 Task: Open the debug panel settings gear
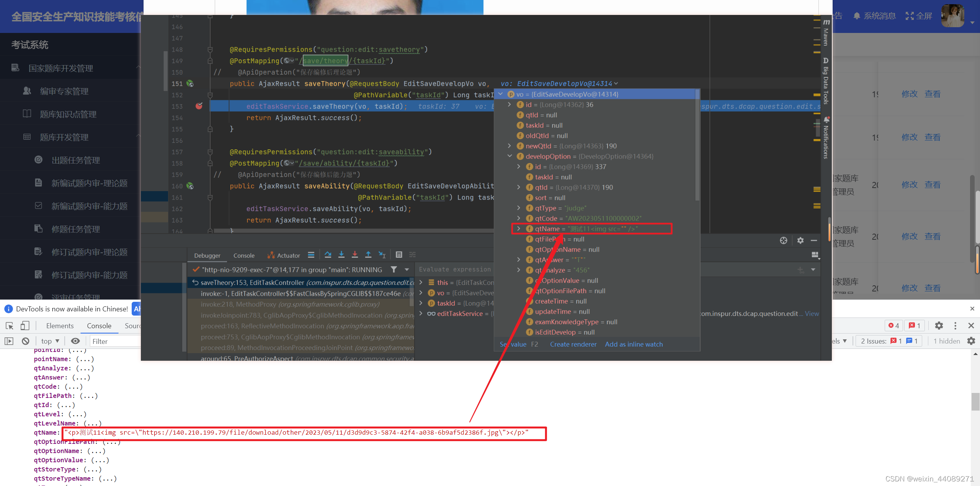pyautogui.click(x=800, y=241)
